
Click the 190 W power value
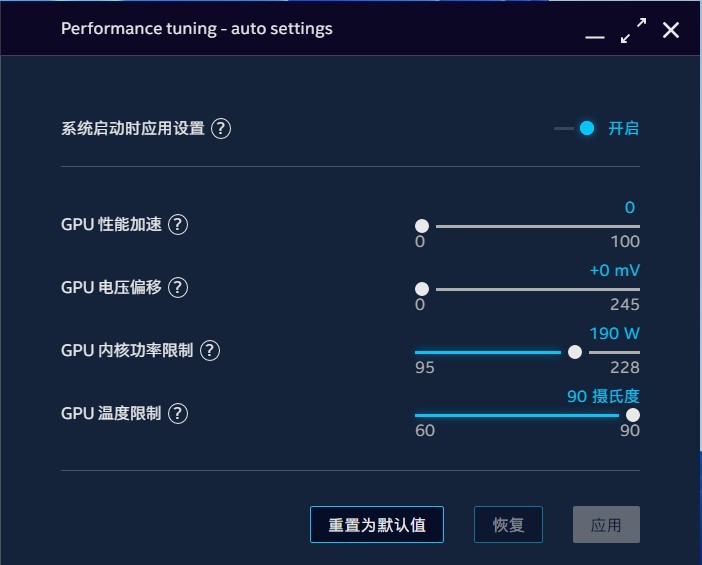(x=614, y=333)
